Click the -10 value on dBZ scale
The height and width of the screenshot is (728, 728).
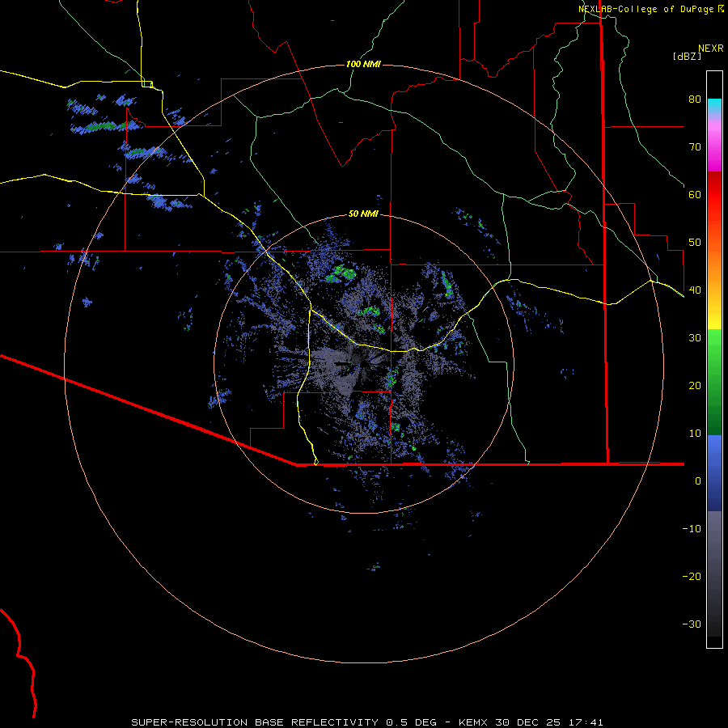pyautogui.click(x=692, y=529)
